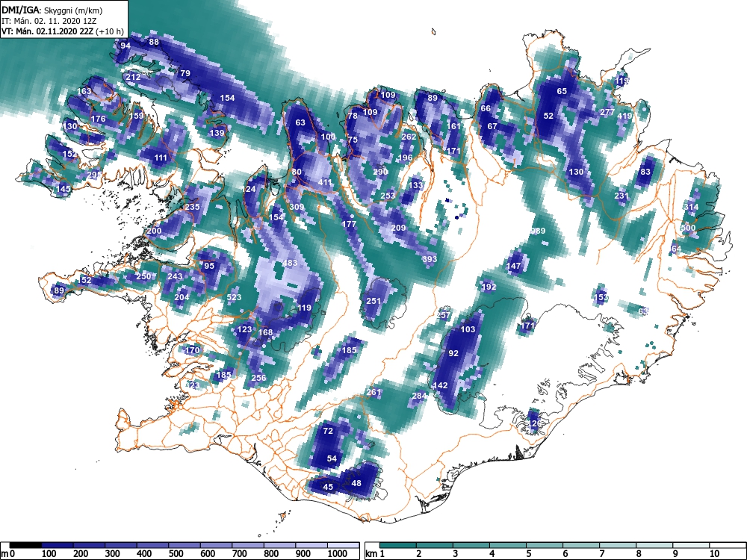Viewport: 747px width, 560px height.
Task: Click visibility value 66 on north coast
Action: [x=486, y=108]
